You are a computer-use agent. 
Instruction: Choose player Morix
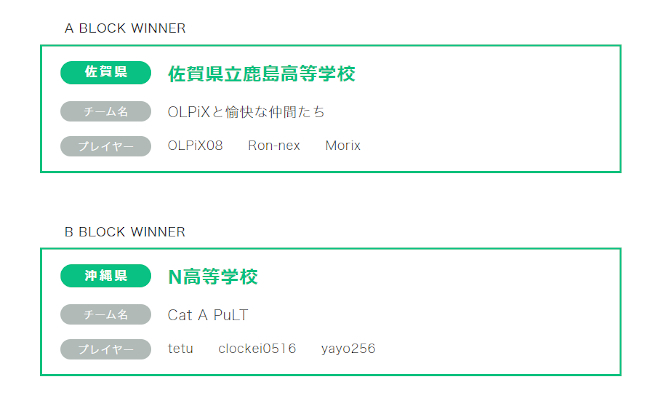click(343, 146)
